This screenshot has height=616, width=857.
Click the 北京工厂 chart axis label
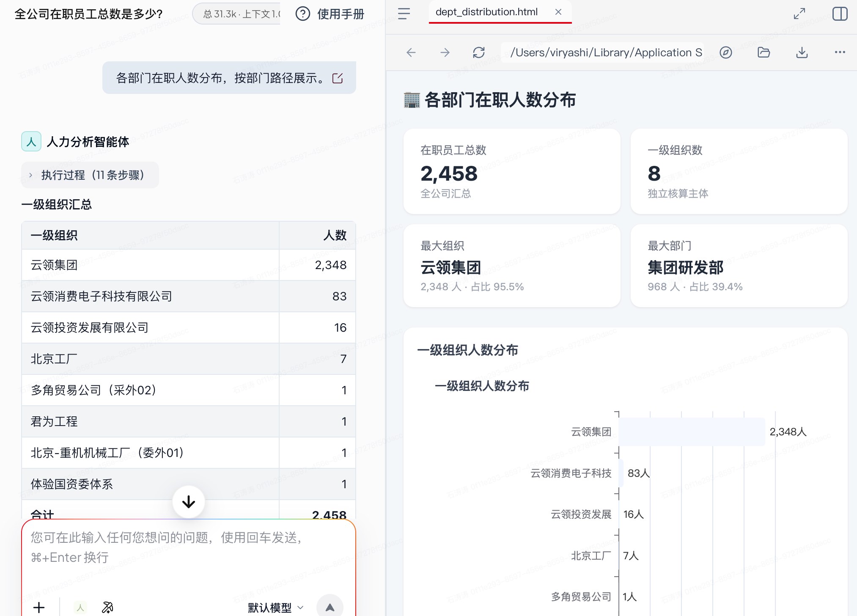(x=591, y=555)
